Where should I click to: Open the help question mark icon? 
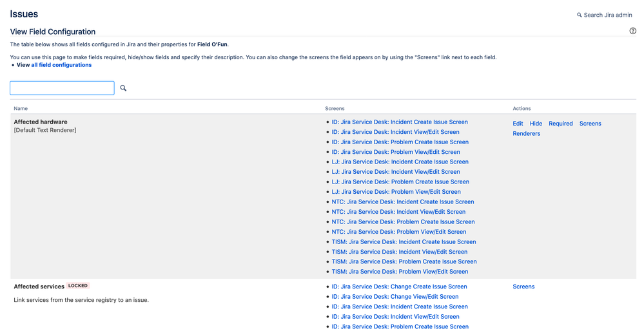632,31
